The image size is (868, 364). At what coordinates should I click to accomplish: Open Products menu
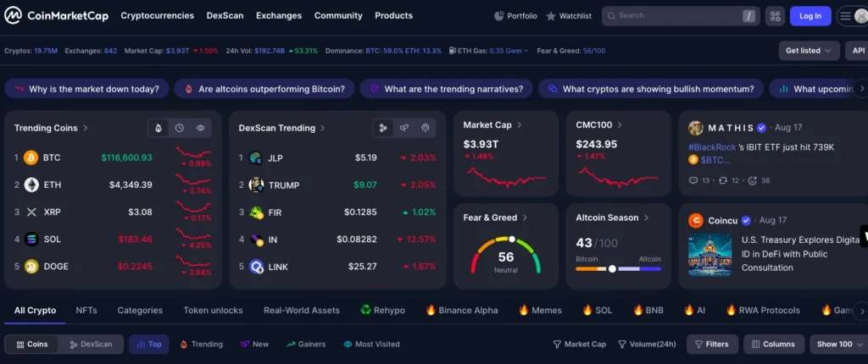pos(393,15)
